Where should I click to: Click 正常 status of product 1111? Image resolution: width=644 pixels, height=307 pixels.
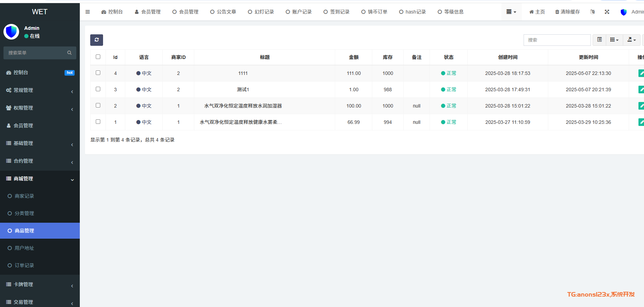pyautogui.click(x=449, y=73)
